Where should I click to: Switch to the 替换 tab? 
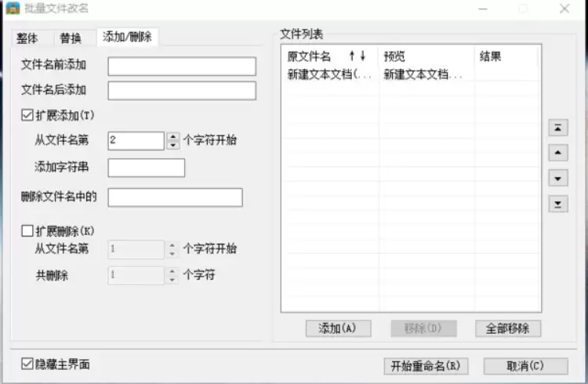[71, 38]
